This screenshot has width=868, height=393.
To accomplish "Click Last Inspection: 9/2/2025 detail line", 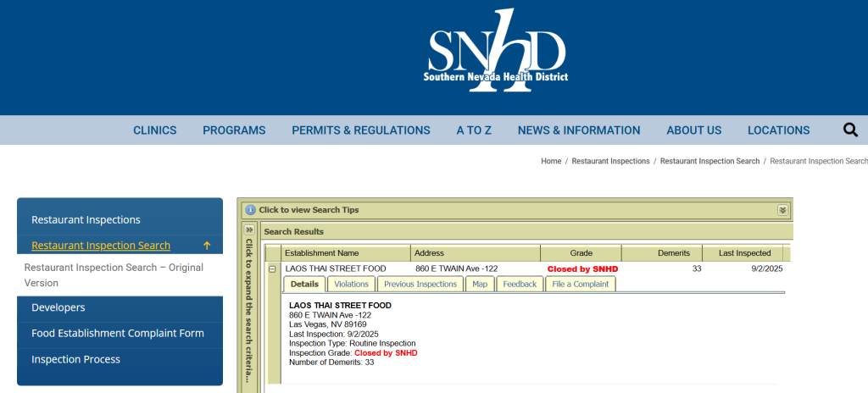I will pos(334,334).
